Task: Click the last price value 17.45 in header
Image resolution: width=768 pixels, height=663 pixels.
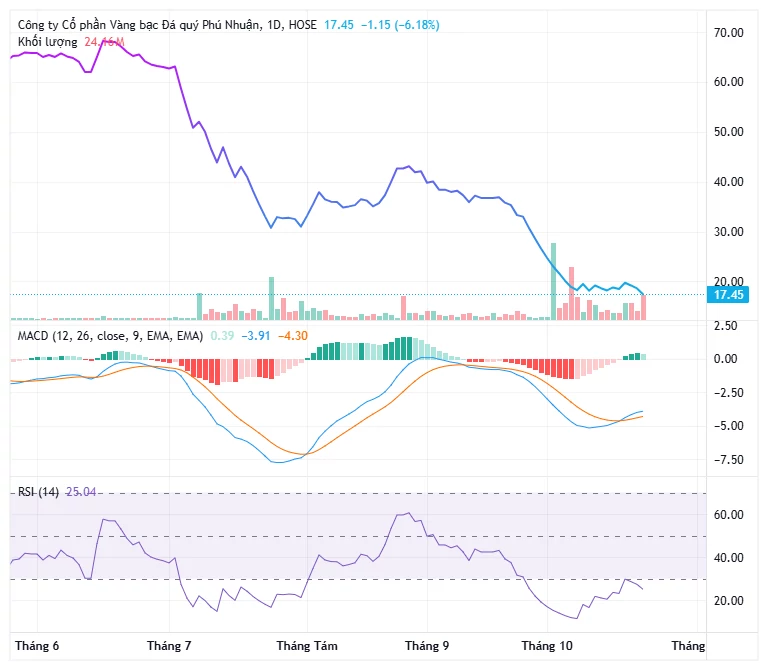Action: (x=338, y=25)
